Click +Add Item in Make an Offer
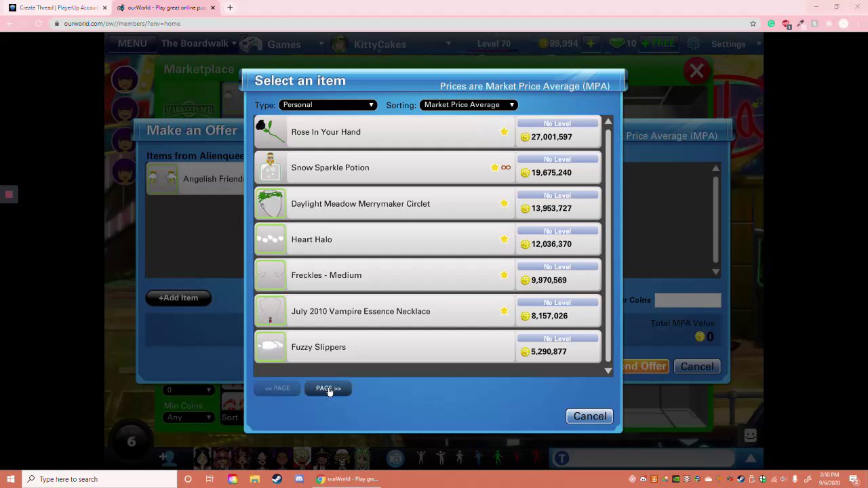The height and width of the screenshot is (488, 868). [x=178, y=298]
